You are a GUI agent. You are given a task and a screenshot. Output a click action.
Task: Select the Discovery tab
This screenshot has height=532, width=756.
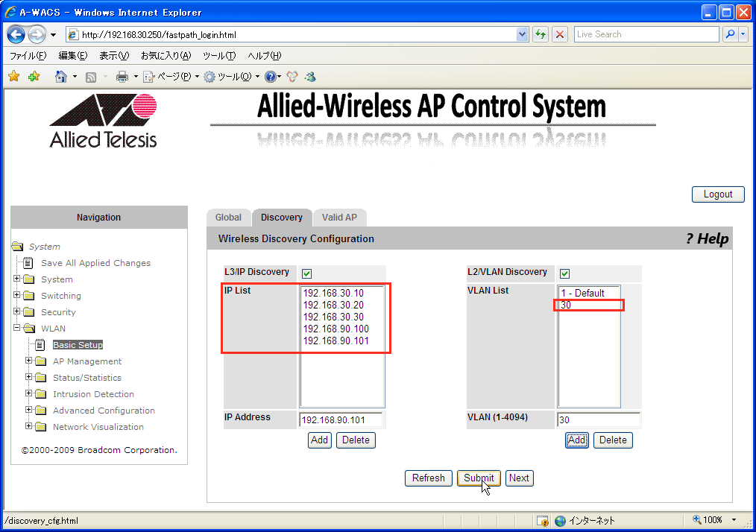click(282, 218)
